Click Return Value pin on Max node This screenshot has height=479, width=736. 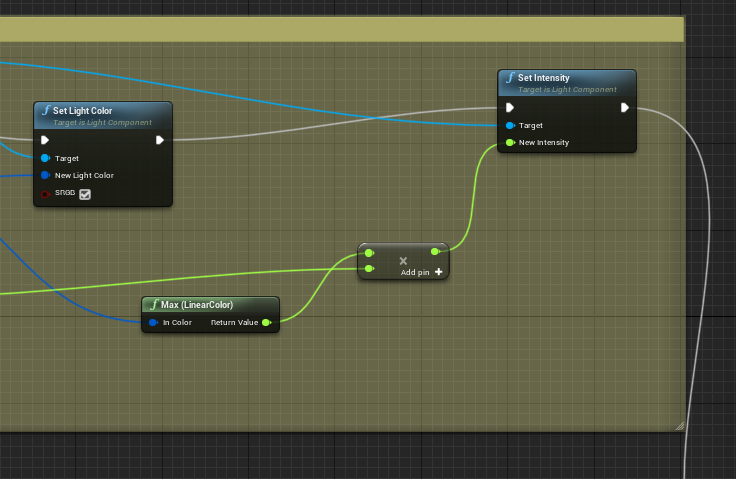[266, 322]
